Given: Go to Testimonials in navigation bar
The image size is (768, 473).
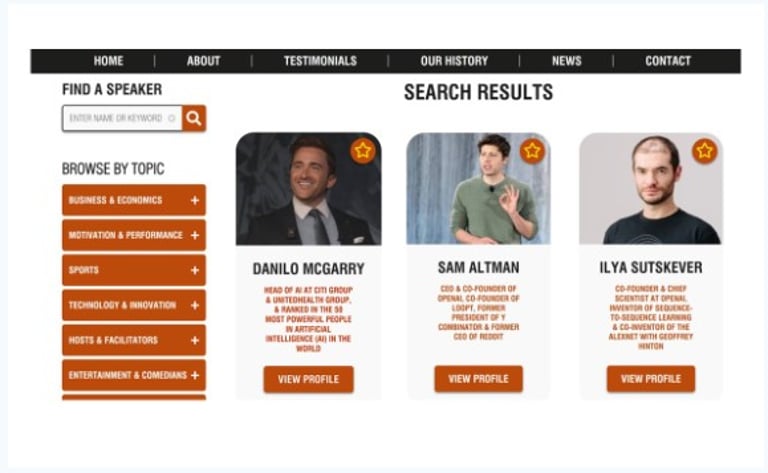Looking at the screenshot, I should [320, 61].
